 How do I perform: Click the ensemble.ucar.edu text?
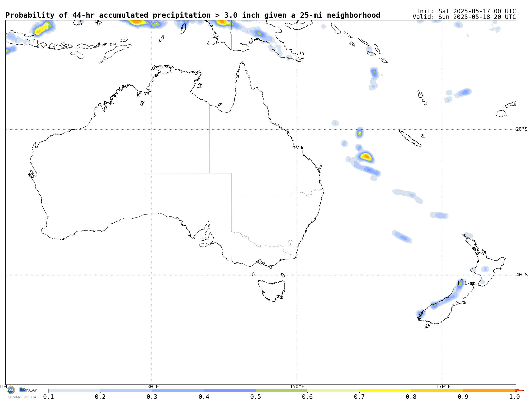(22, 397)
